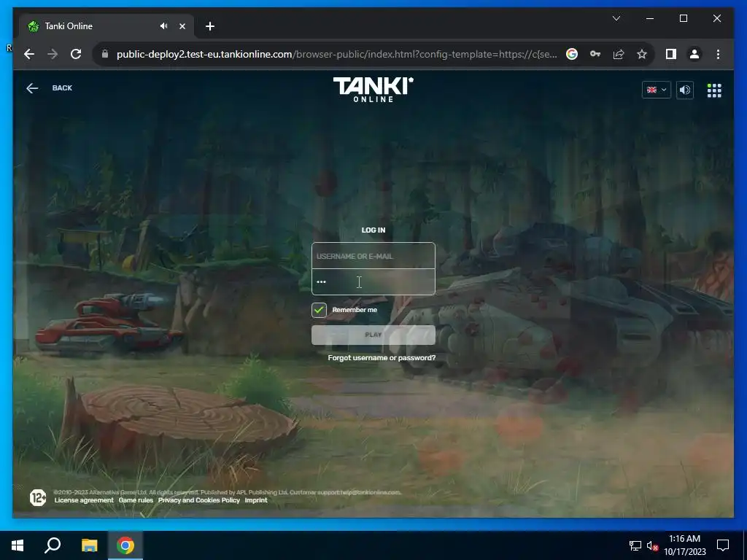Click Chrome forward navigation arrow
The width and height of the screenshot is (747, 560).
(53, 54)
